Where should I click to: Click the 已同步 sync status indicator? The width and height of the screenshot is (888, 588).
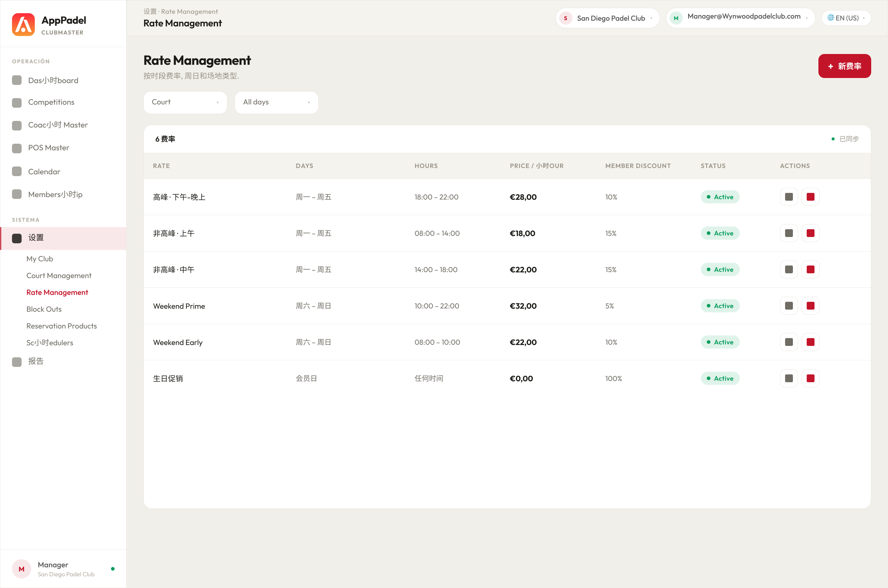click(845, 139)
